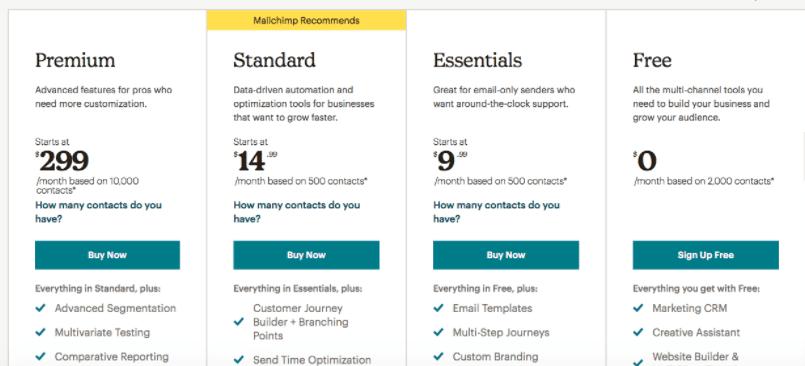Click the Mailchimp Recommends yellow banner
This screenshot has height=366, width=805.
point(306,21)
